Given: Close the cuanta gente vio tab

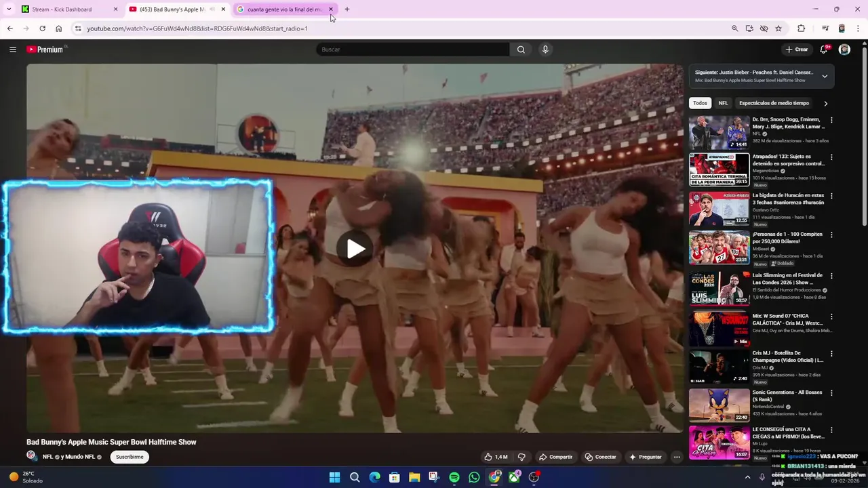Looking at the screenshot, I should coord(331,9).
